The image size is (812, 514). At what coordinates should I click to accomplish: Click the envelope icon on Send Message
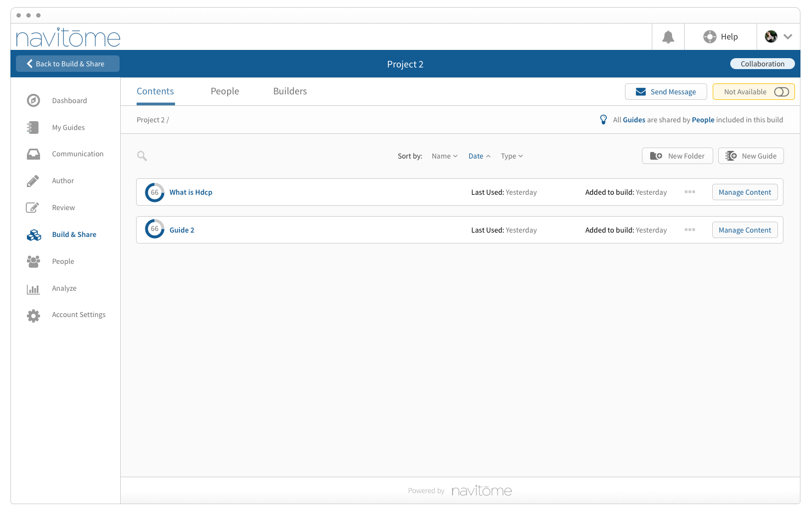pyautogui.click(x=640, y=92)
